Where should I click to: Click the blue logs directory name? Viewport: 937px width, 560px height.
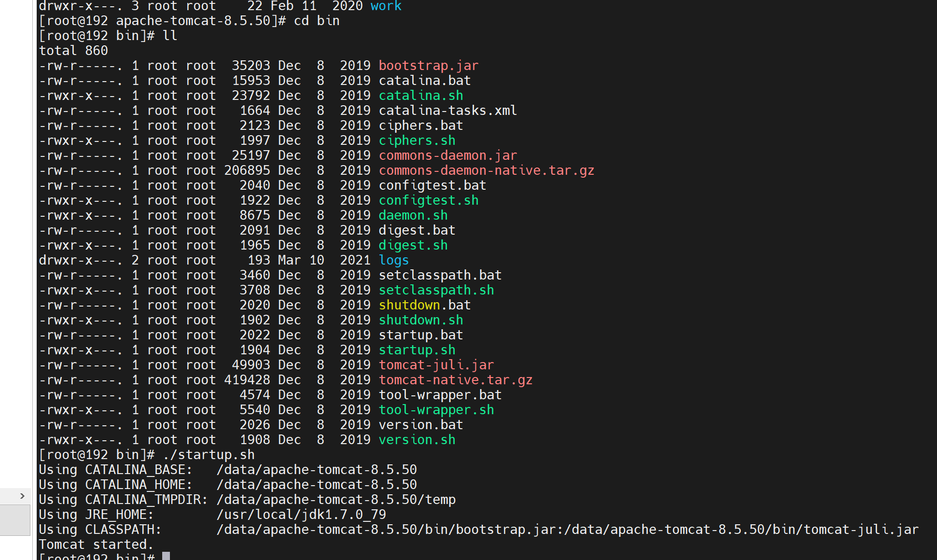point(393,260)
